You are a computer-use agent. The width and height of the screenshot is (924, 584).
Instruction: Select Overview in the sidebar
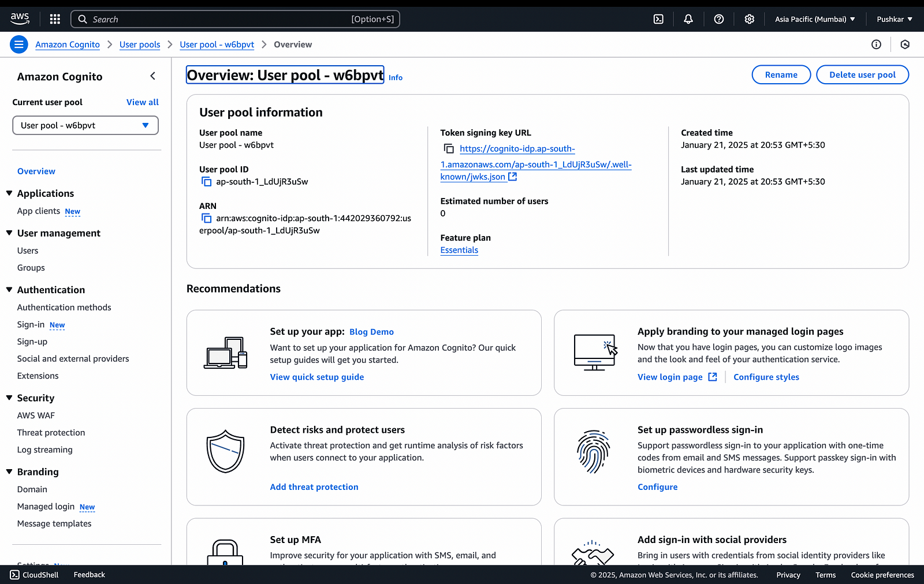point(36,171)
